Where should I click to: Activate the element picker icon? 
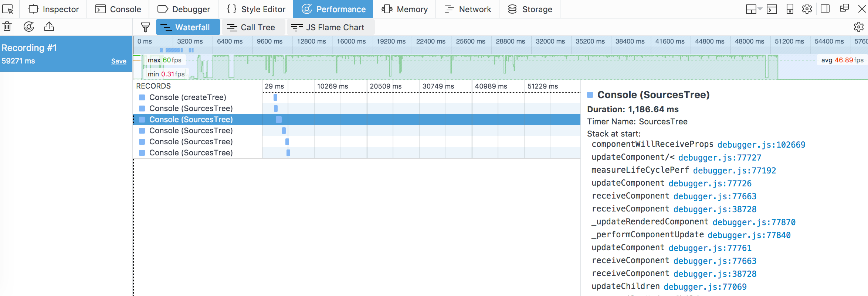coord(8,9)
